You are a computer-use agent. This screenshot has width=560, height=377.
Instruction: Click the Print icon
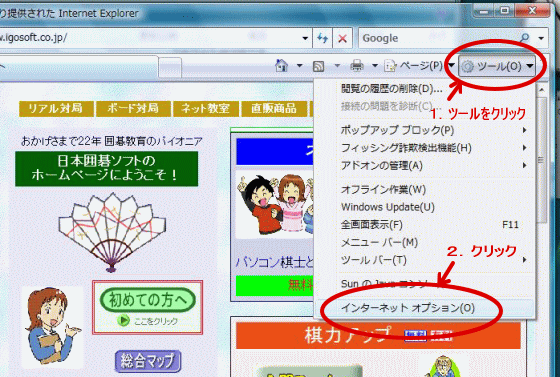click(357, 66)
